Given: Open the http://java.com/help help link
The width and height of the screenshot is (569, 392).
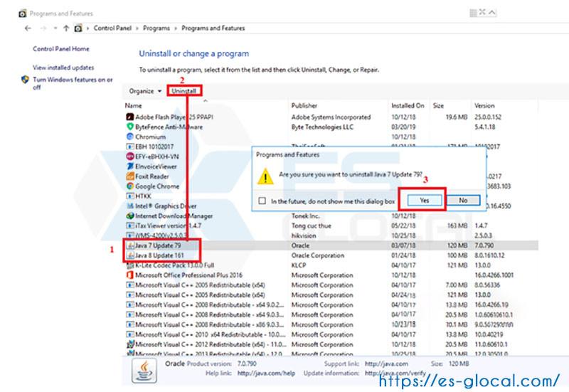Looking at the screenshot, I should tap(266, 373).
